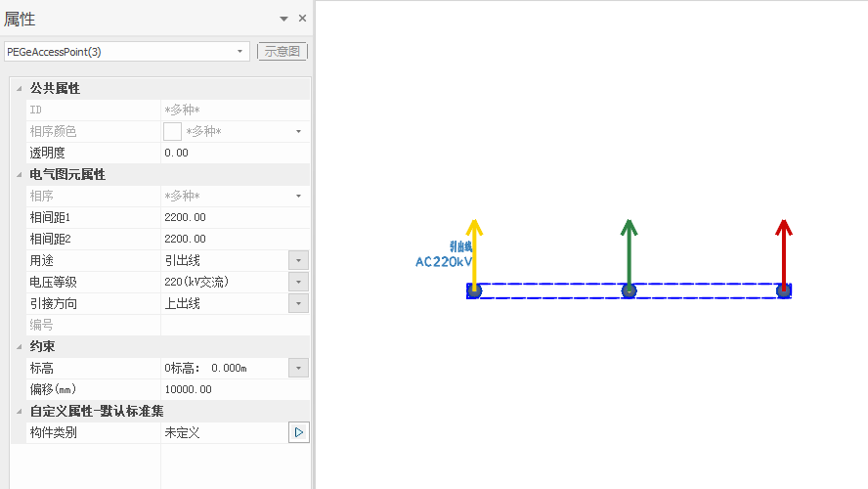Open the 引接方向 dropdown arrow
The height and width of the screenshot is (489, 868).
[x=298, y=303]
